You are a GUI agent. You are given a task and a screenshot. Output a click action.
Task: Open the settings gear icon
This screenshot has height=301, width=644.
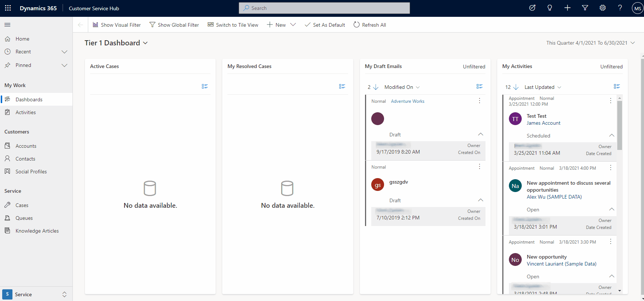[x=602, y=8]
